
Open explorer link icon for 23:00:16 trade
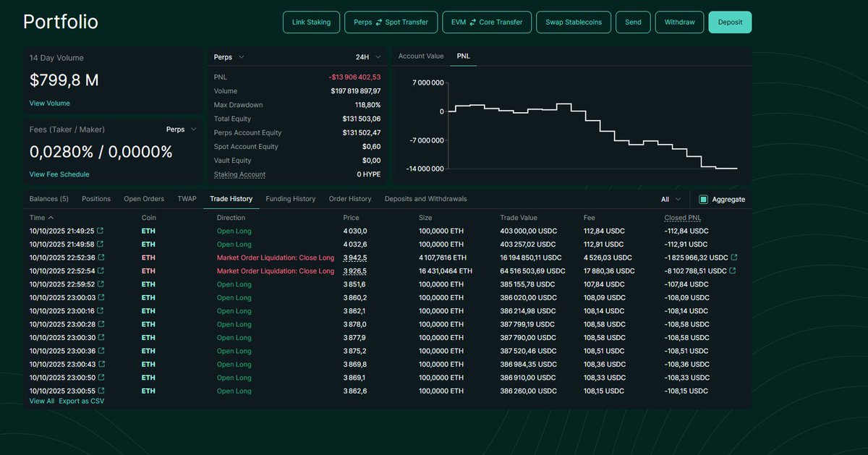coord(101,311)
